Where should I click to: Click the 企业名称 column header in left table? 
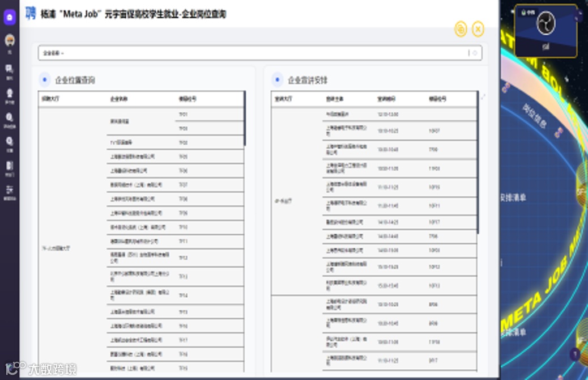pos(119,99)
